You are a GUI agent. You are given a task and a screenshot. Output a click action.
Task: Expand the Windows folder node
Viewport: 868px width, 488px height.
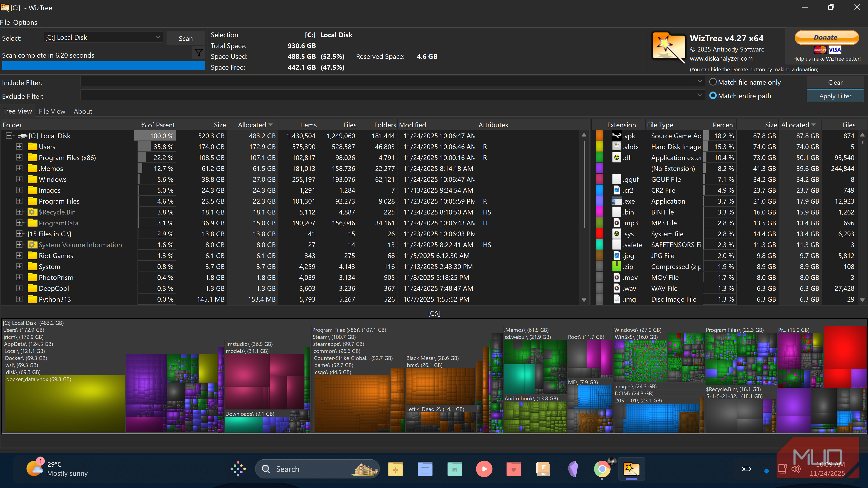19,179
